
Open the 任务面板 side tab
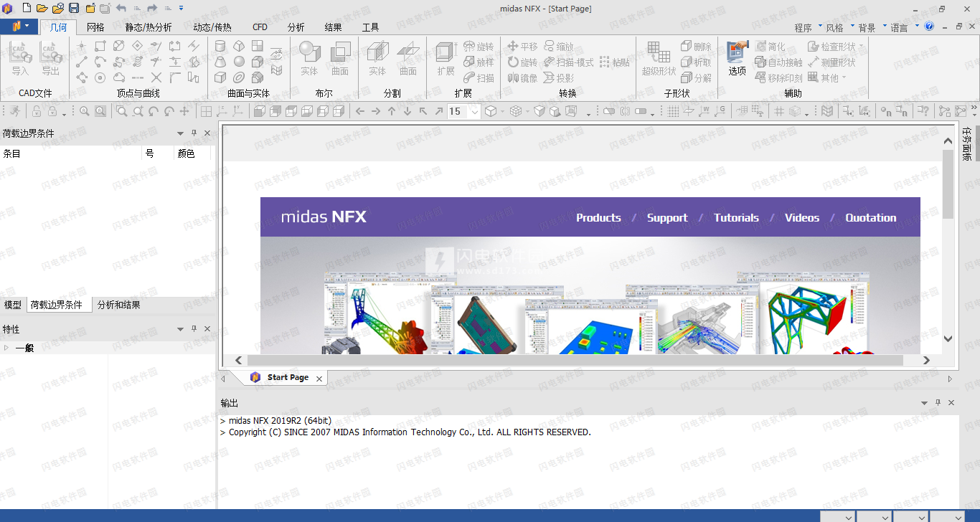coord(967,143)
